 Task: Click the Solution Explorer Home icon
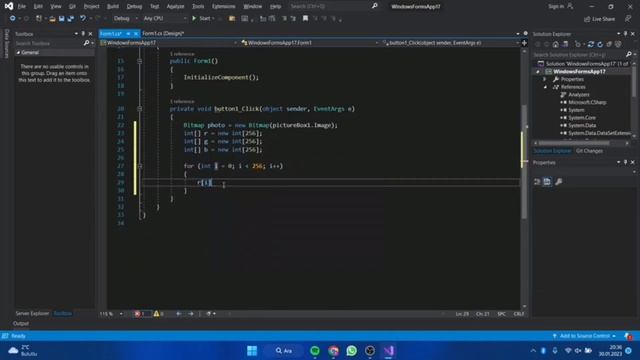click(556, 44)
